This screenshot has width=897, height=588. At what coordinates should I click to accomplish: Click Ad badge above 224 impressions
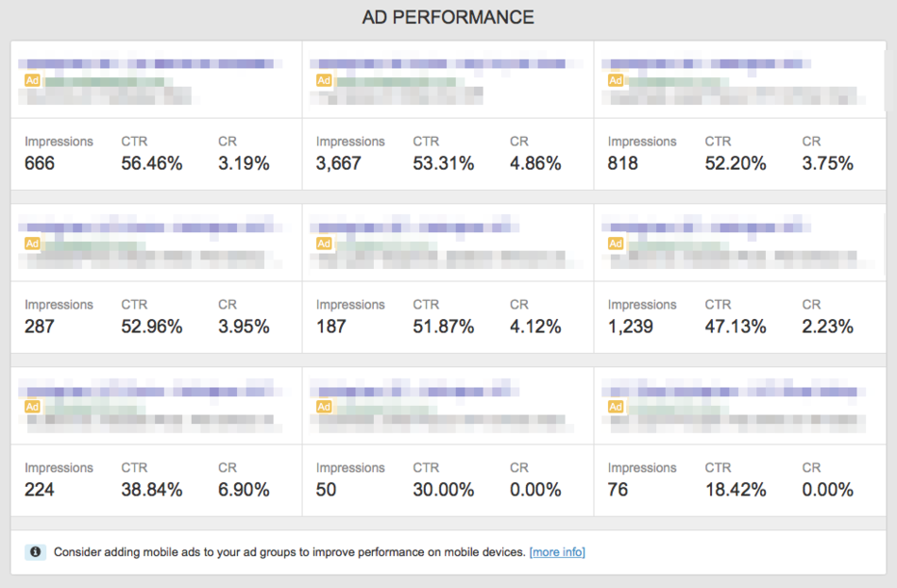(32, 407)
